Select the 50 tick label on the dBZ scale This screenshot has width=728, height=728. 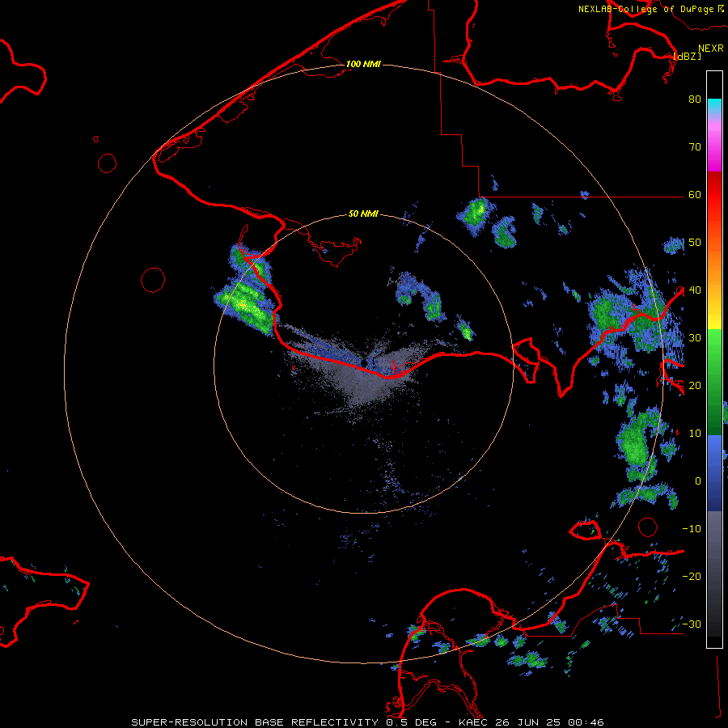(x=695, y=243)
